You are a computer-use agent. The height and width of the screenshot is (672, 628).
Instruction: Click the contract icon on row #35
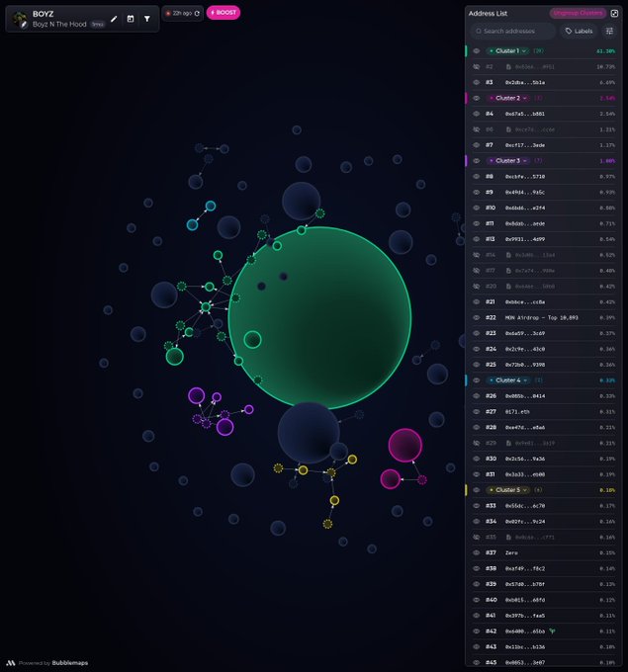pos(508,537)
